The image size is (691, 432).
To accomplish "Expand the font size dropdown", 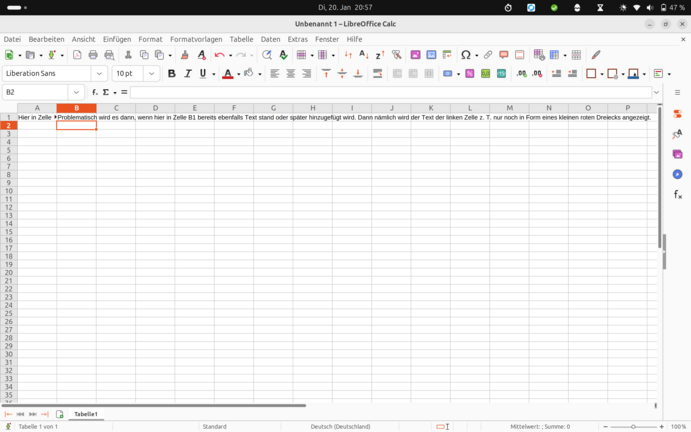I will click(x=152, y=74).
